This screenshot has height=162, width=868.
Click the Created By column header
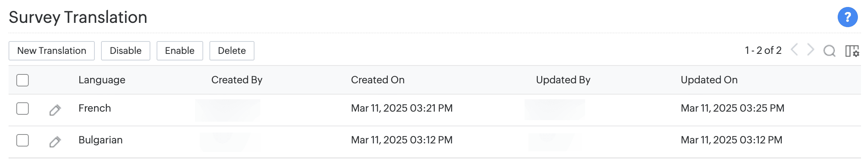point(237,80)
